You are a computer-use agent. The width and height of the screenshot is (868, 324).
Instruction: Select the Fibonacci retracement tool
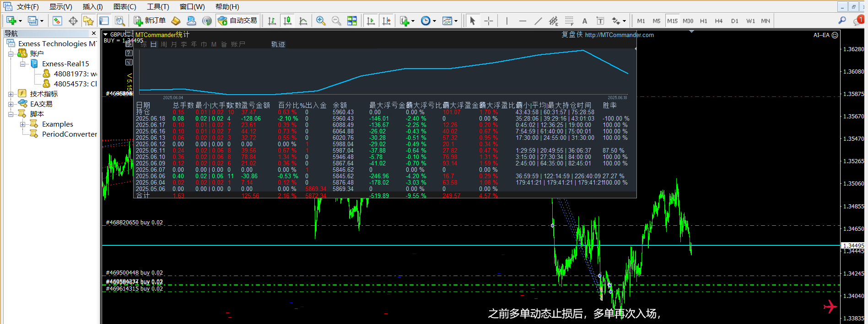pyautogui.click(x=569, y=21)
